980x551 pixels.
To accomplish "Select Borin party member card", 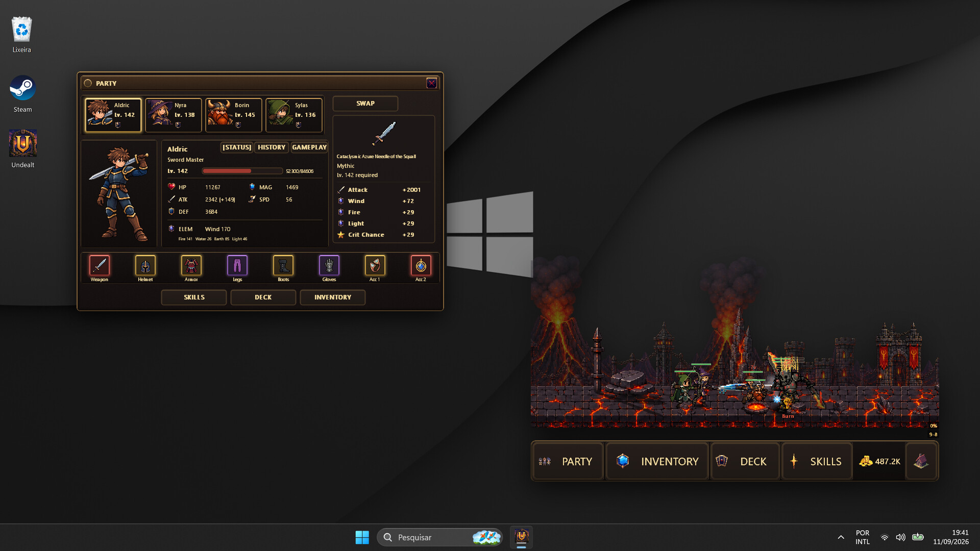I will [234, 115].
